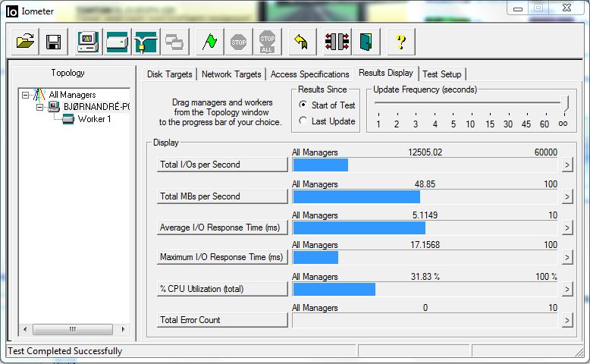Click the 60000 maximum scale value
This screenshot has height=364, width=590.
(545, 152)
